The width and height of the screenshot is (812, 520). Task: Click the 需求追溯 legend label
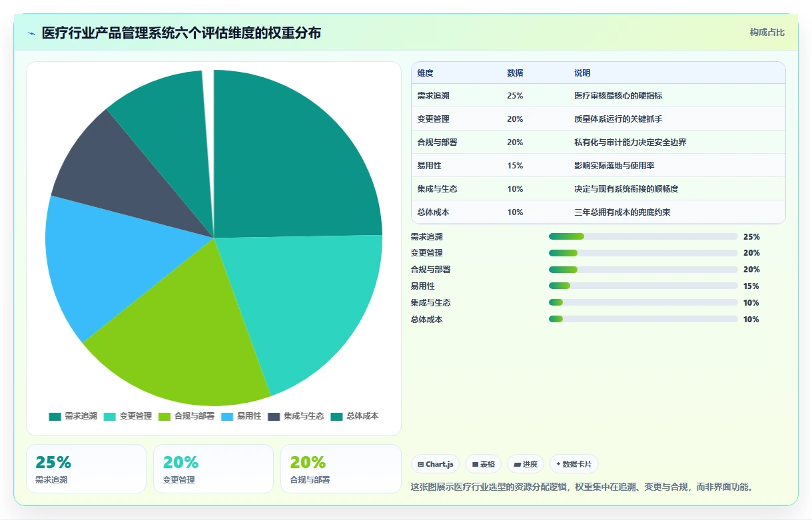tap(81, 416)
